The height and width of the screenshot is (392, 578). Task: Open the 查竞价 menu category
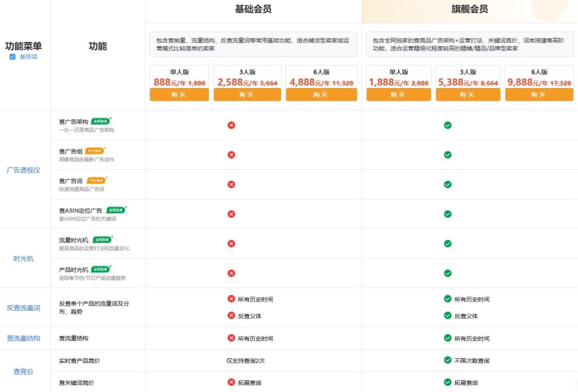pos(24,372)
